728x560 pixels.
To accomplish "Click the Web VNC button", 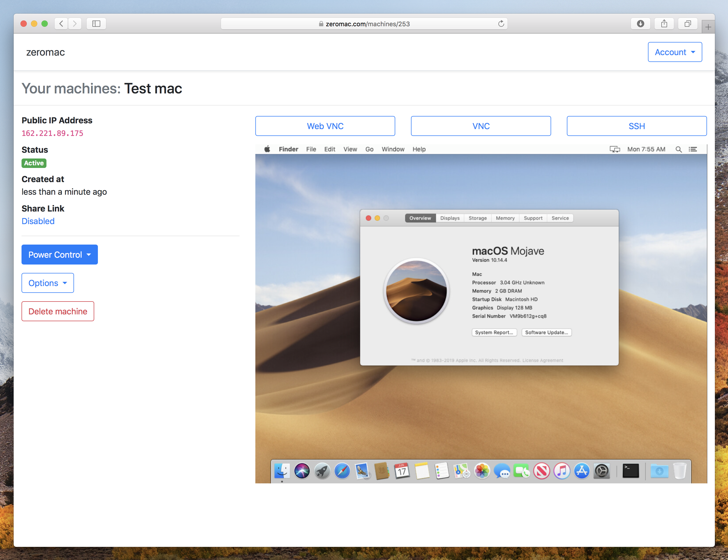I will (325, 126).
